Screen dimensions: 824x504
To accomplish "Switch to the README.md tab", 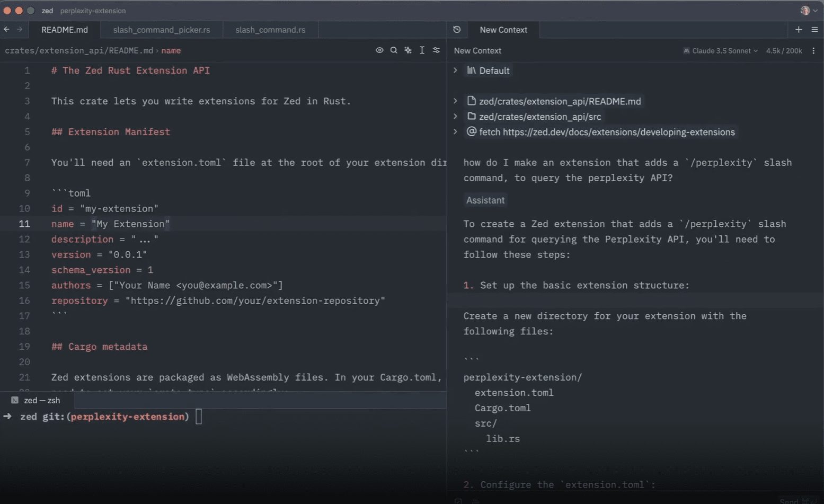I will coord(65,30).
